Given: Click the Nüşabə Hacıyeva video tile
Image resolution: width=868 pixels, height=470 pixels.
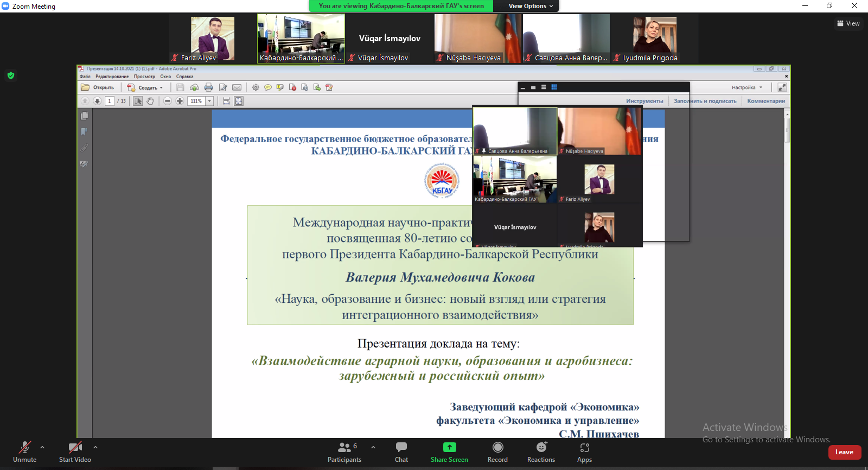Looking at the screenshot, I should pos(477,39).
